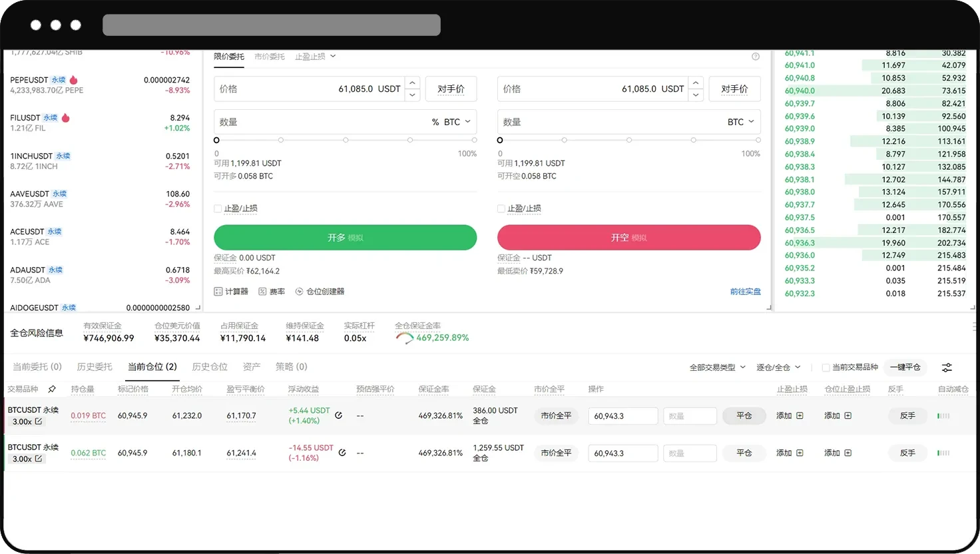Viewport: 980px width, 554px height.
Task: Open the 历史仓位 tab
Action: 209,367
